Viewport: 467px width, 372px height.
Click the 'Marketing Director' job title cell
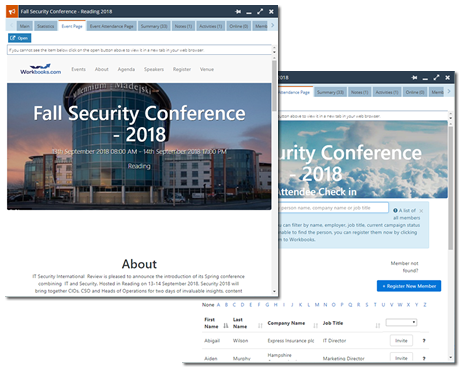point(343,358)
